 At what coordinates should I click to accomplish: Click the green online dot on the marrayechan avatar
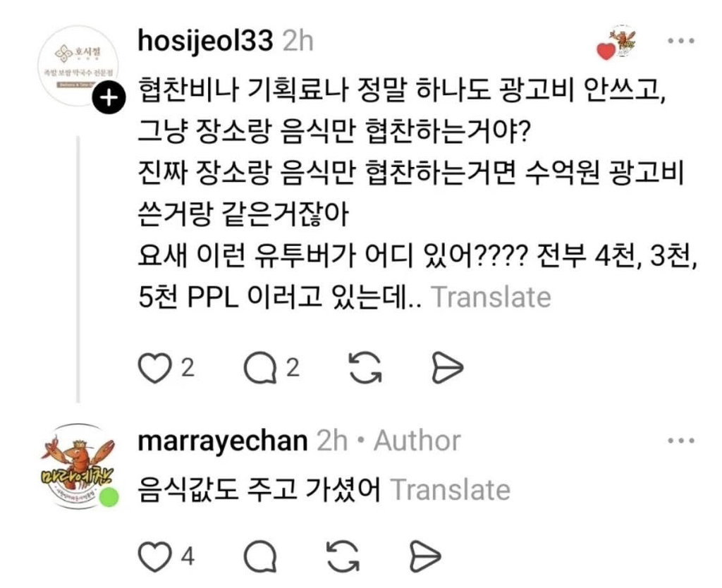coord(109,498)
